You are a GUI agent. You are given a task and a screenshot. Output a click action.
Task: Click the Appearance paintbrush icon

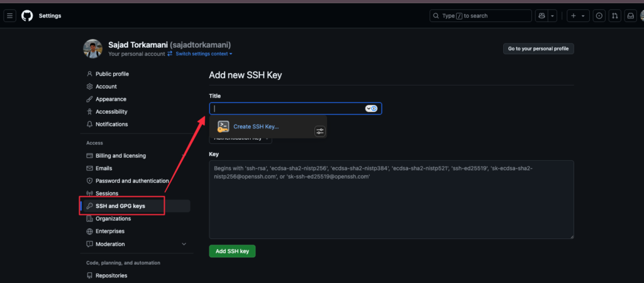(89, 99)
